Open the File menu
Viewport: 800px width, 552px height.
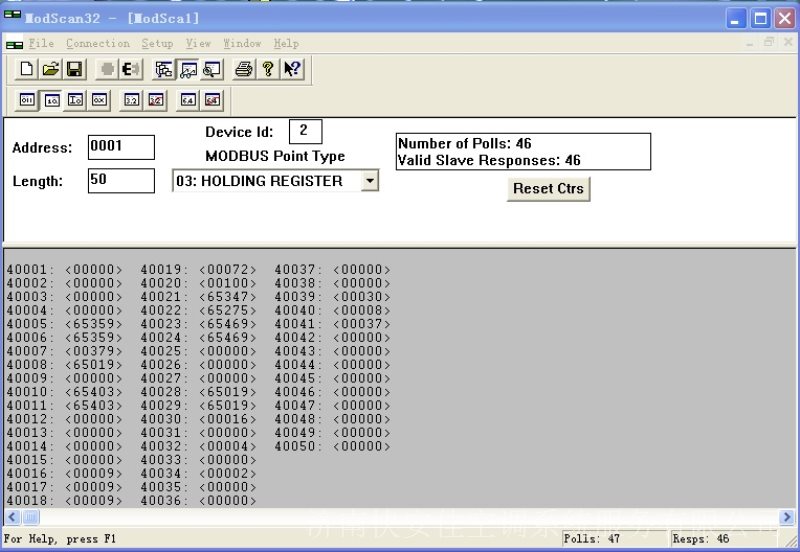pyautogui.click(x=41, y=43)
